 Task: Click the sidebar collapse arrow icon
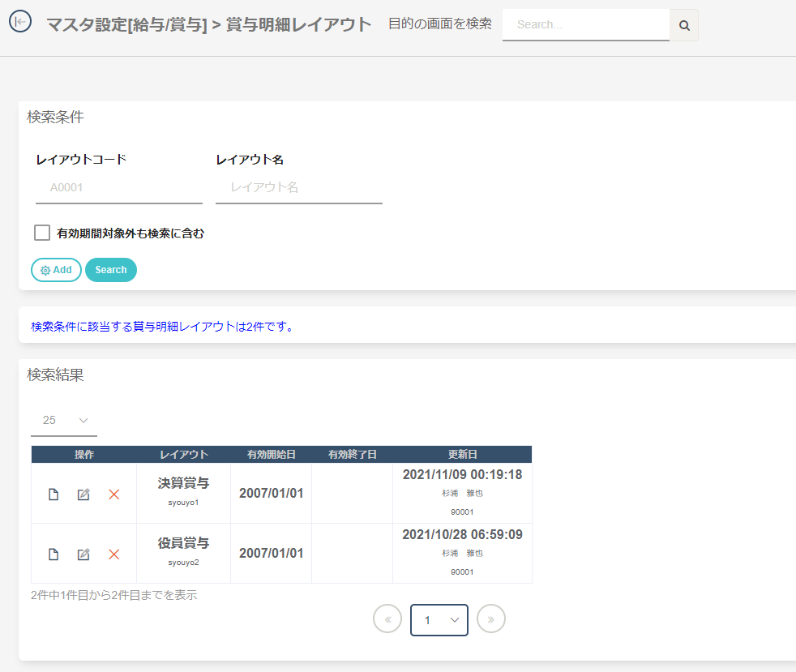pyautogui.click(x=20, y=22)
